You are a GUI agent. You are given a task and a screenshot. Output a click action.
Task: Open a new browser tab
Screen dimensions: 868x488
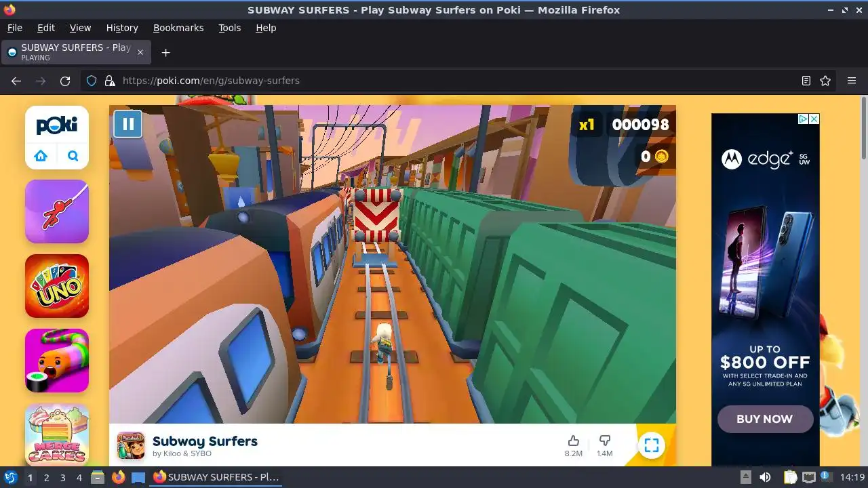[165, 52]
